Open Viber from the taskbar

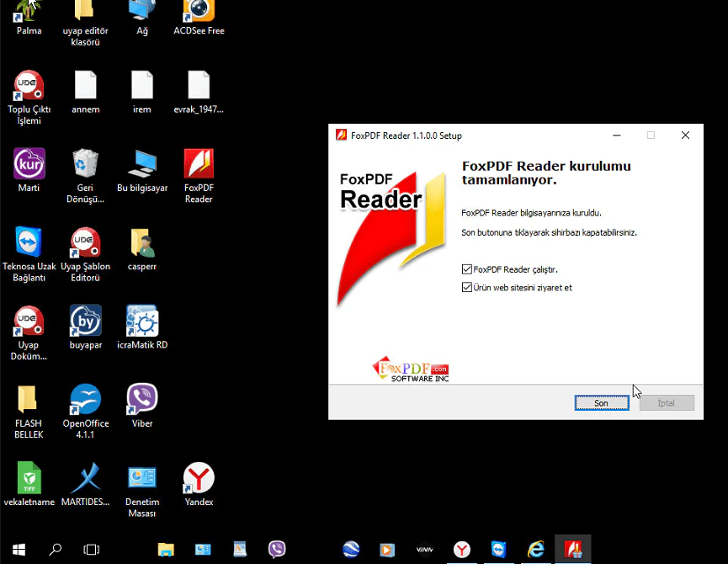pyautogui.click(x=277, y=550)
